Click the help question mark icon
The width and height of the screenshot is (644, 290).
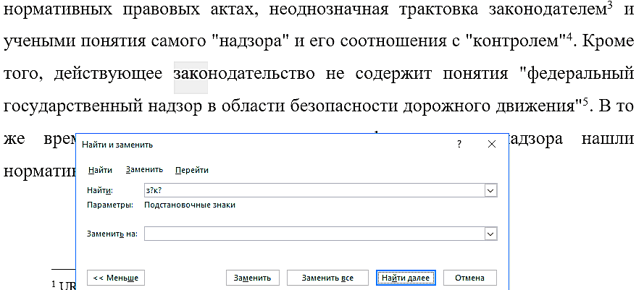pyautogui.click(x=459, y=145)
